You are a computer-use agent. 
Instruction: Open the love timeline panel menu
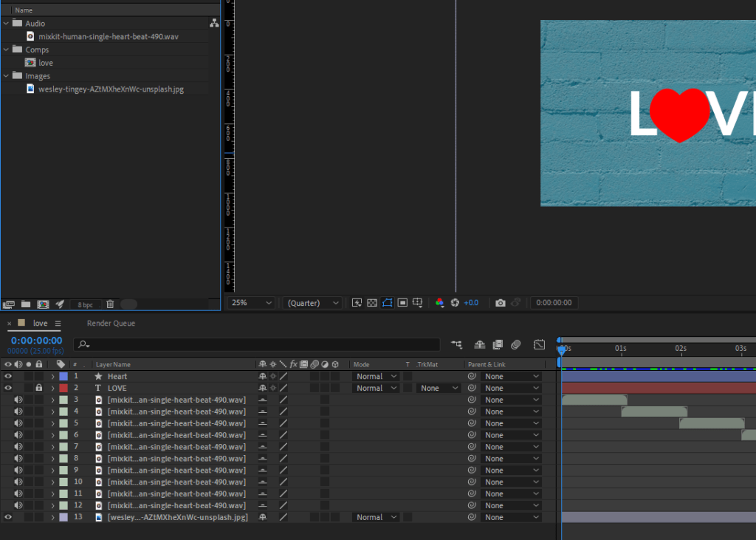(x=58, y=324)
